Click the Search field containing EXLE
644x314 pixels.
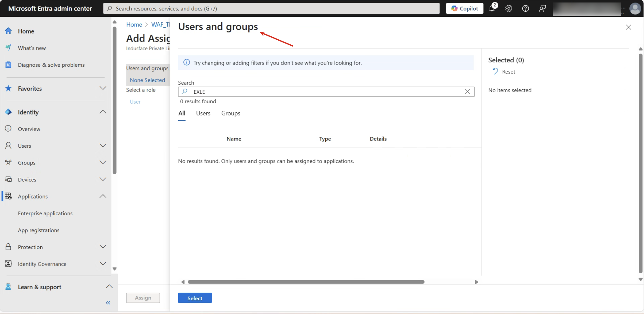point(326,92)
